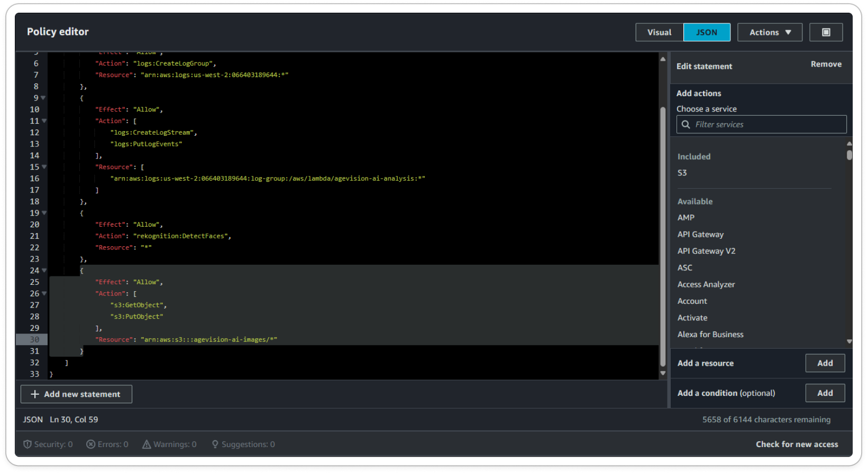Click code editor scroll down arrow
The height and width of the screenshot is (474, 868).
663,373
